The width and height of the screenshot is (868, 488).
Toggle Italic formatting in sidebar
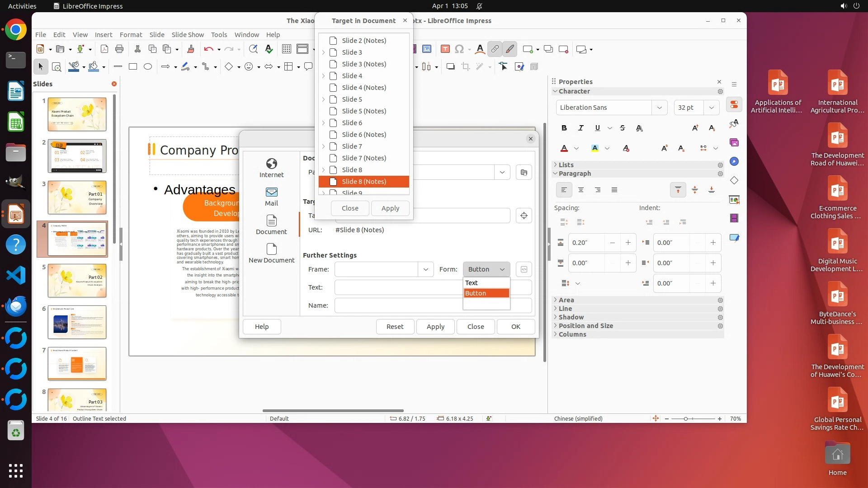581,128
